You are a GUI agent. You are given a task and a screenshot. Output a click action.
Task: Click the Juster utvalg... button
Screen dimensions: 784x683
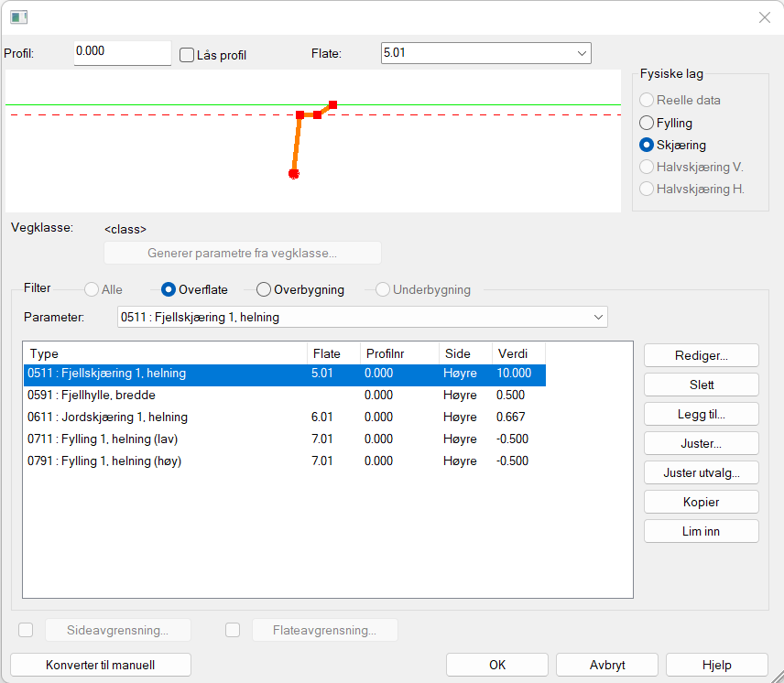(701, 472)
